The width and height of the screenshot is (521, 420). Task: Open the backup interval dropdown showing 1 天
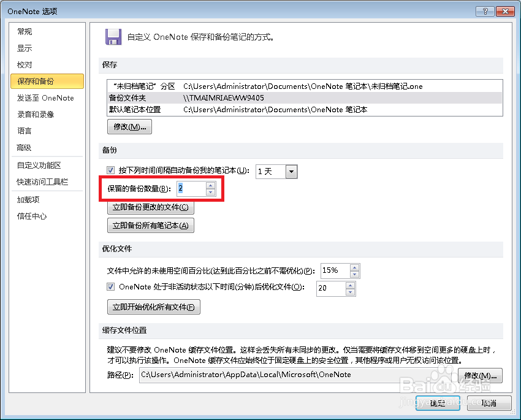pyautogui.click(x=291, y=172)
